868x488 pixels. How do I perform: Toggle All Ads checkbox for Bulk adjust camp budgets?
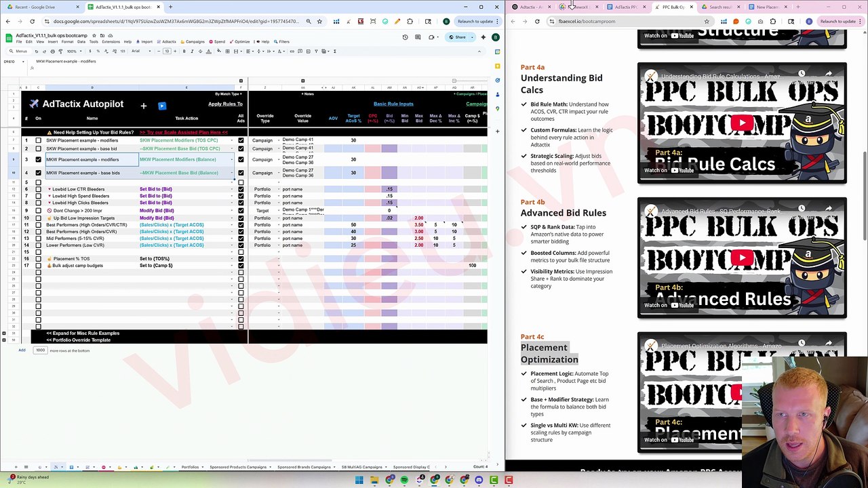(241, 266)
